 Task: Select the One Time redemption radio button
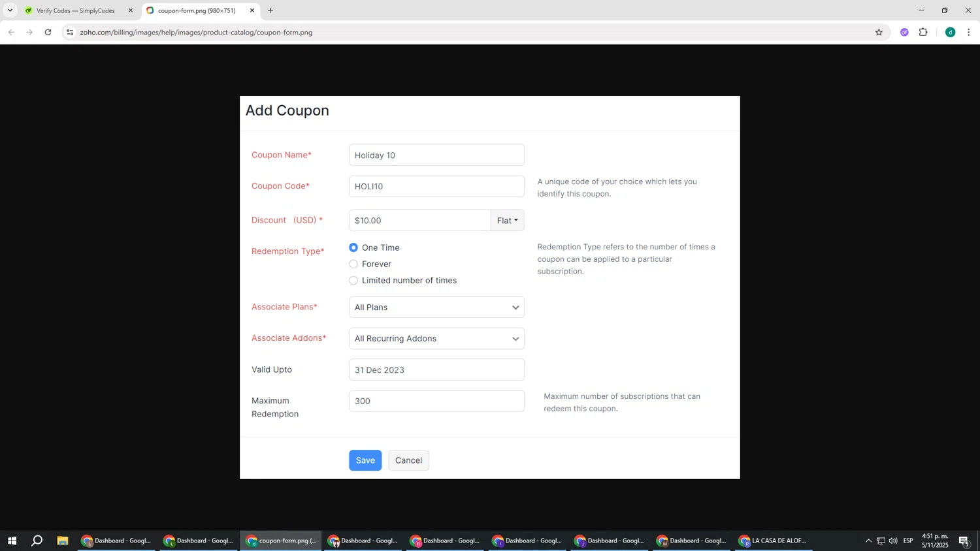point(353,247)
